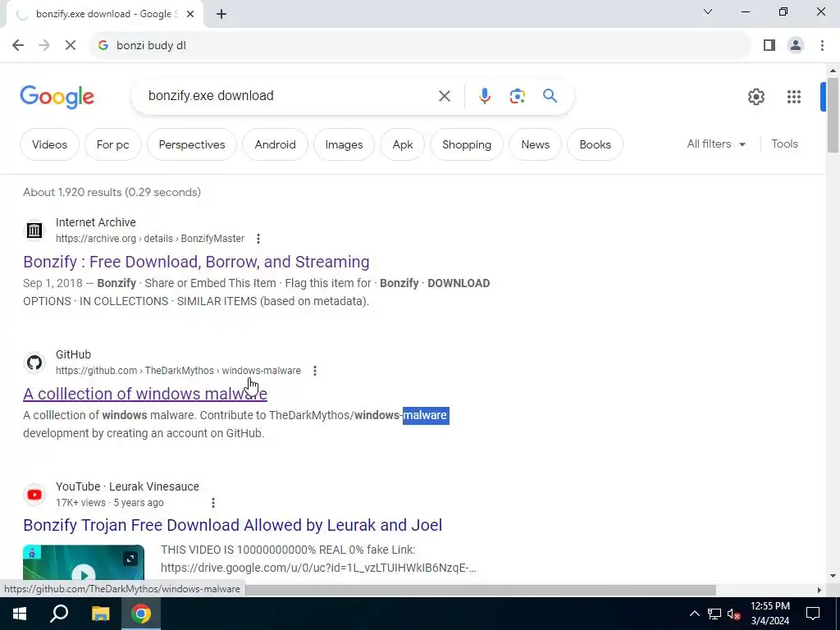The image size is (840, 630).
Task: Open Bonzify Trojan Free Download video result
Action: (x=232, y=525)
